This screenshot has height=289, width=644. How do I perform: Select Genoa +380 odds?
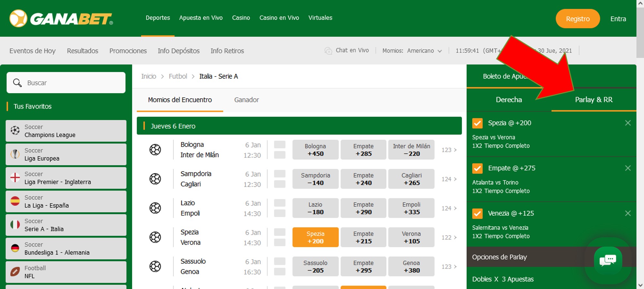[411, 266]
